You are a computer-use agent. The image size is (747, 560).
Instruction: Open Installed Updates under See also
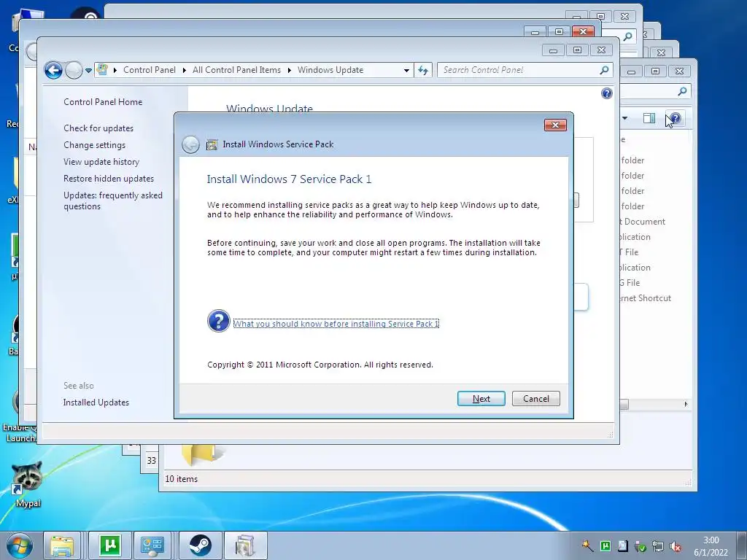tap(96, 402)
